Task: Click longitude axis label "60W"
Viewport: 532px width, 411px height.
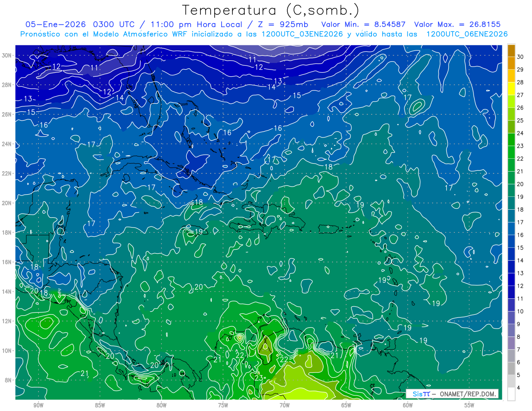Action: 408,405
